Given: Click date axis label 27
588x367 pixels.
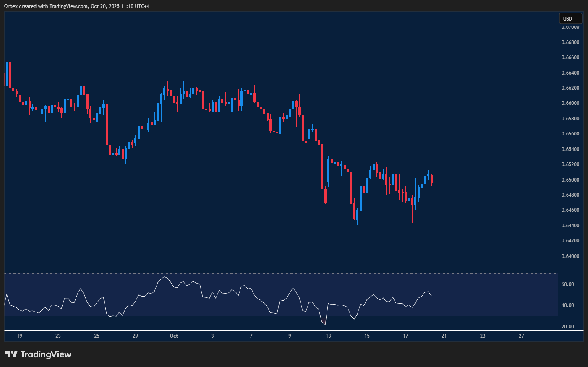Looking at the screenshot, I should tap(521, 336).
